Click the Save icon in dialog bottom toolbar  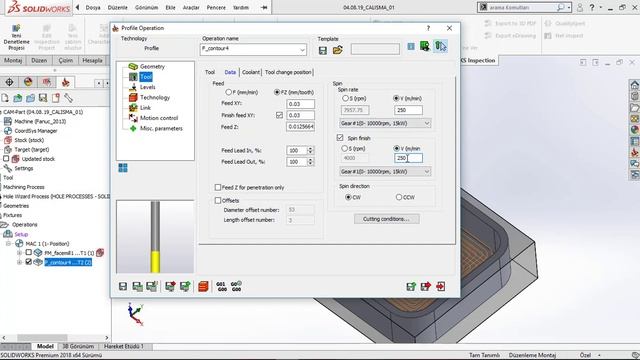click(123, 287)
